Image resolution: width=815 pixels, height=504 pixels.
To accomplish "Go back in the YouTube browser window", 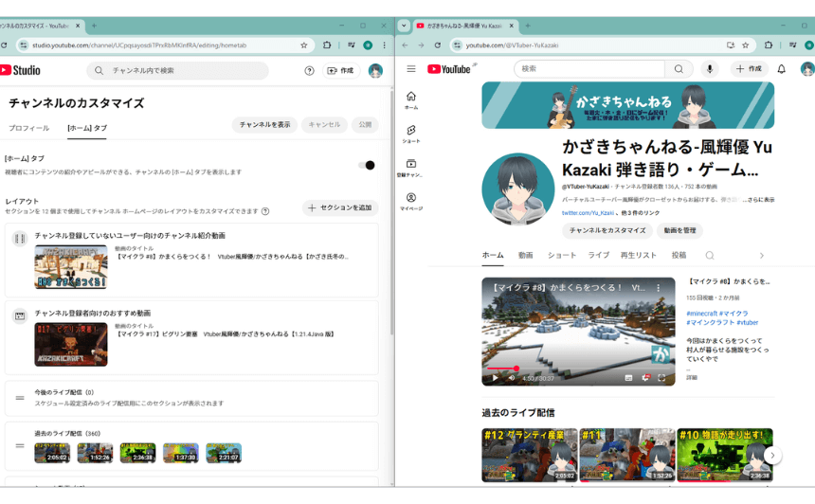I will coord(405,45).
